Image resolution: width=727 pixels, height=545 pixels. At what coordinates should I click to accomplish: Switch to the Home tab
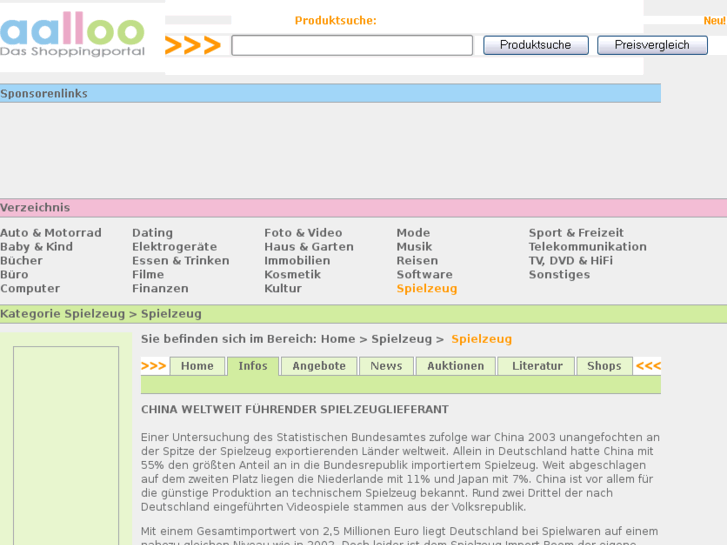coord(197,366)
